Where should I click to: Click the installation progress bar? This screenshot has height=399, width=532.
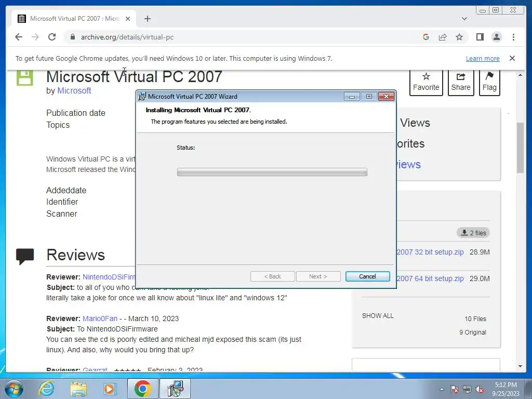[272, 172]
